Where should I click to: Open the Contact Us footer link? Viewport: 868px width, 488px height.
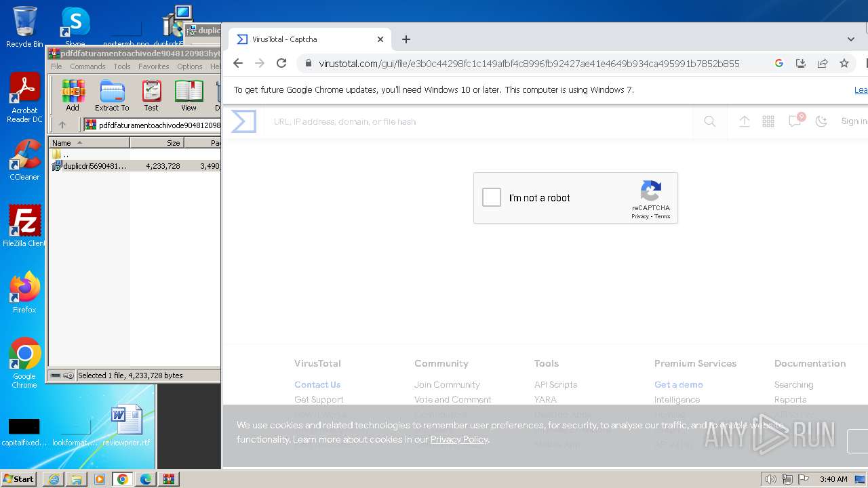click(317, 384)
